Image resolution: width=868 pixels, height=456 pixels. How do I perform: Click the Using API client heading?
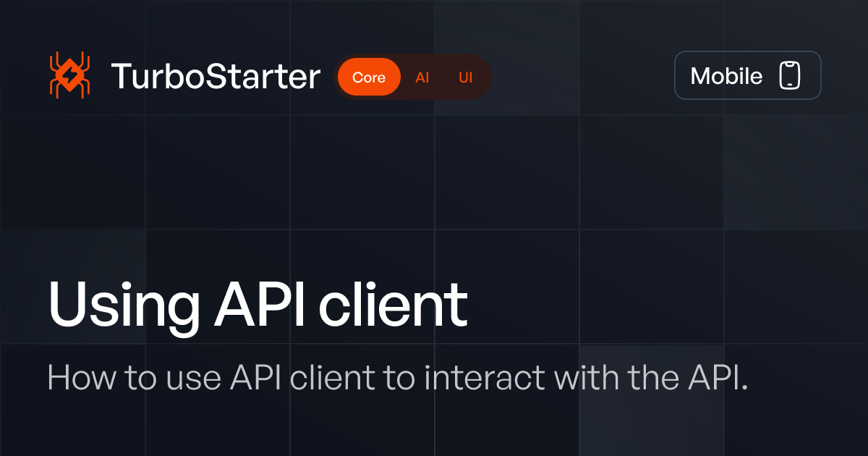click(x=258, y=303)
